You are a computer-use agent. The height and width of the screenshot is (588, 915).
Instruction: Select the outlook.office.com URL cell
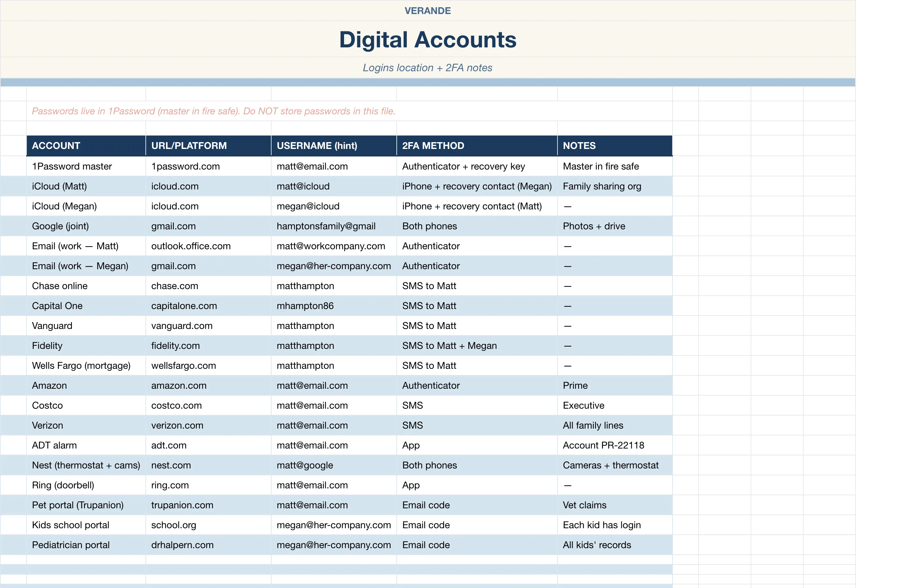[208, 246]
